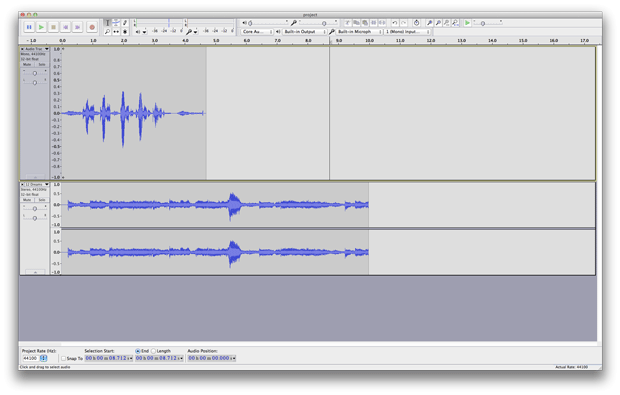Click the Audio Position time field
Viewport: 620px width, 395px height.
tap(212, 358)
